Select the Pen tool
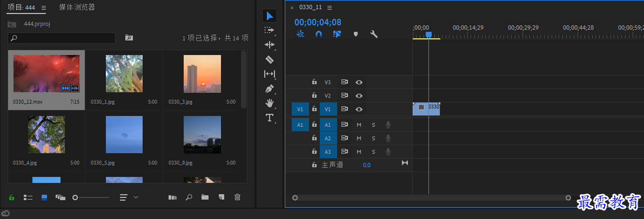Image resolution: width=644 pixels, height=219 pixels. tap(270, 88)
